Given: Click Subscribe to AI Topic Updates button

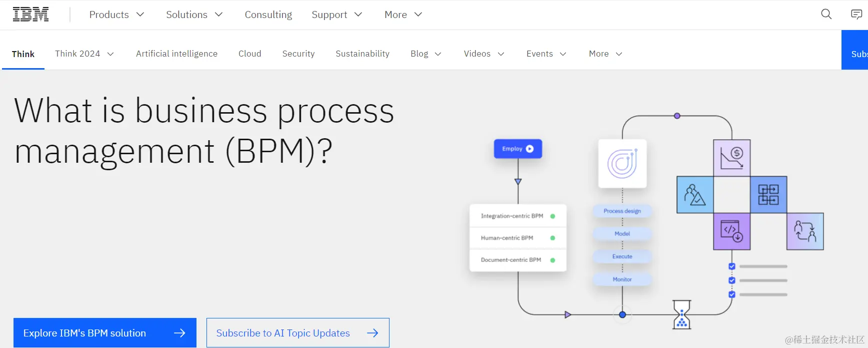Looking at the screenshot, I should [x=298, y=332].
